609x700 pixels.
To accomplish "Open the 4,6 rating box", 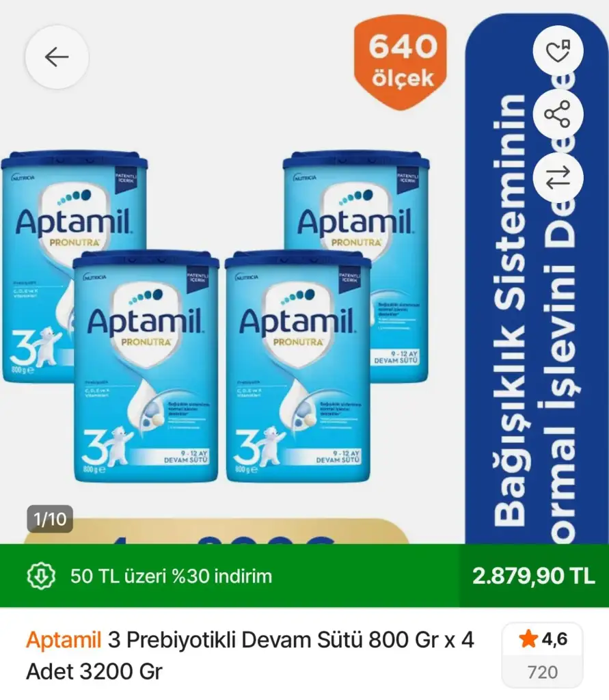I will [x=543, y=656].
